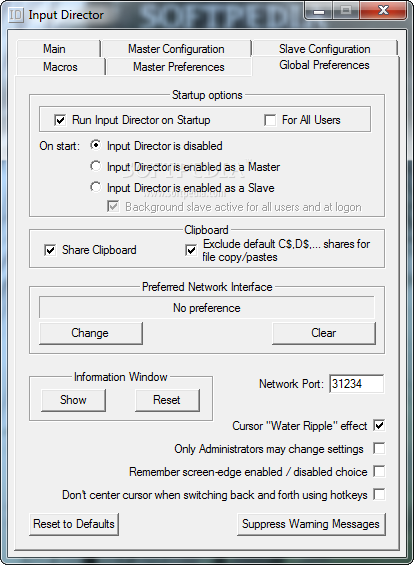Choose Input Director is enabled as a Master
414x565 pixels.
(x=95, y=166)
